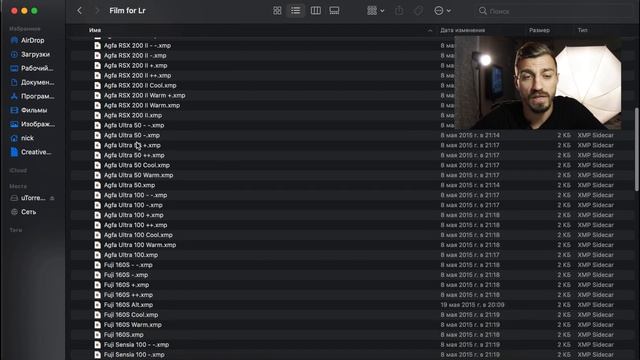The image size is (640, 360).
Task: Switch to icon grid view
Action: (x=277, y=11)
